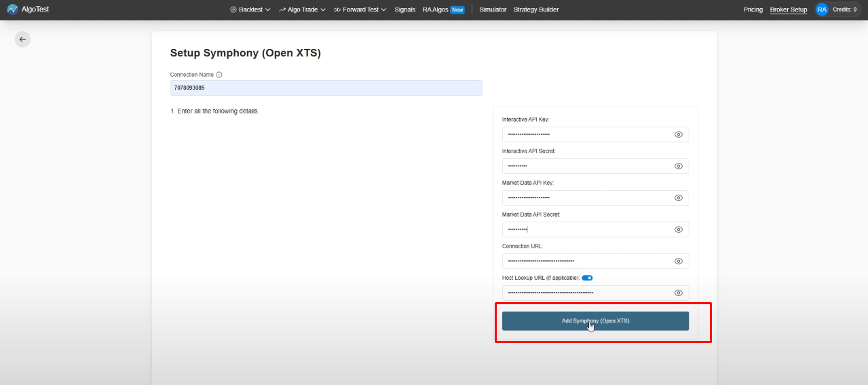Click the Add Symphony (Open XTS) button

point(595,321)
